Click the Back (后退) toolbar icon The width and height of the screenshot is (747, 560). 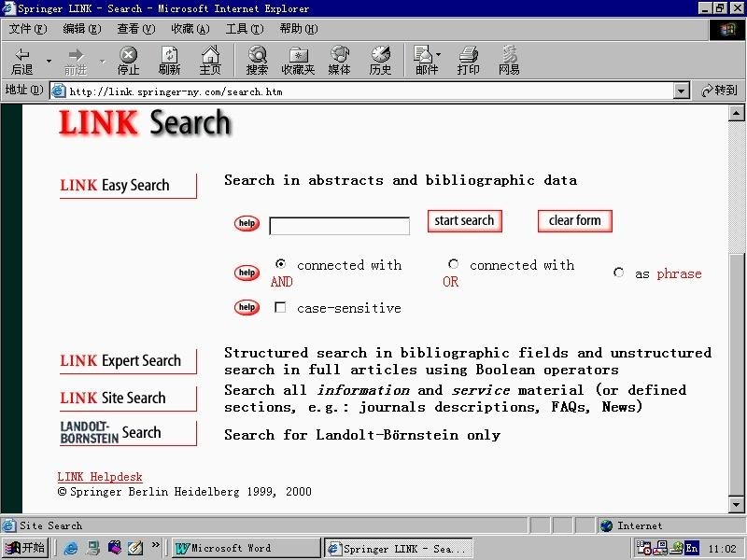pyautogui.click(x=21, y=61)
